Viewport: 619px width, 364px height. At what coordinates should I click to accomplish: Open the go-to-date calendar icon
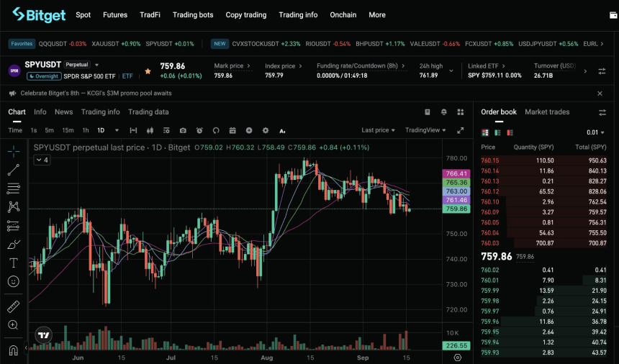click(232, 130)
